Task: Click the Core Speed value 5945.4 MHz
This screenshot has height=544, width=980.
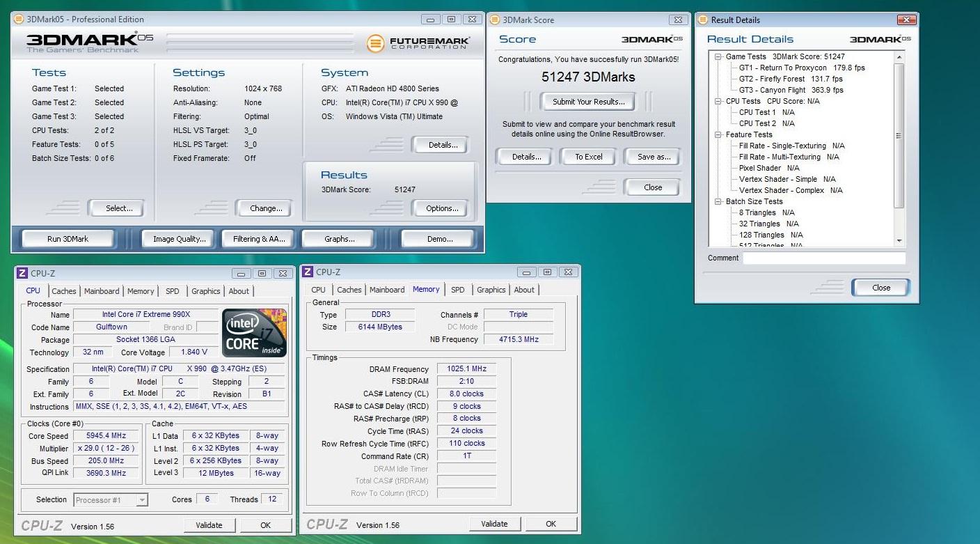Action: pos(106,437)
